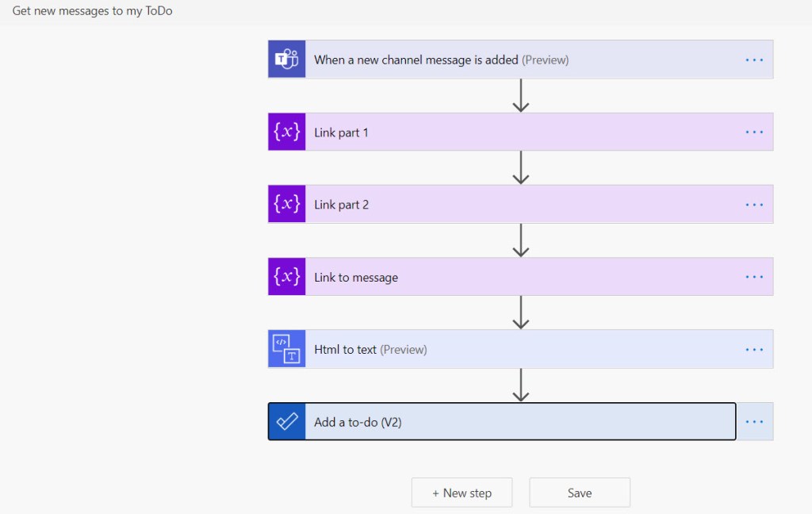Image resolution: width=812 pixels, height=514 pixels.
Task: Open ellipsis menu for Add a to-do
Action: pos(754,422)
